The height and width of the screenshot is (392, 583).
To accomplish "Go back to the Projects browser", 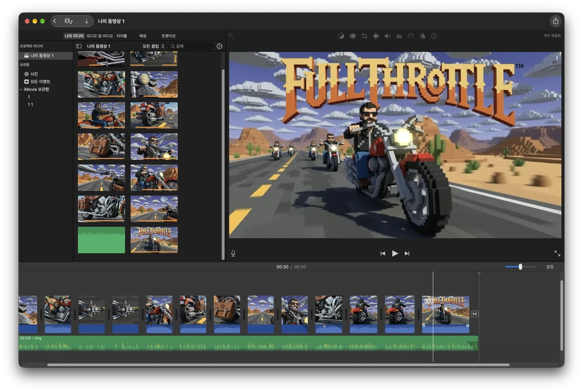I will point(55,21).
